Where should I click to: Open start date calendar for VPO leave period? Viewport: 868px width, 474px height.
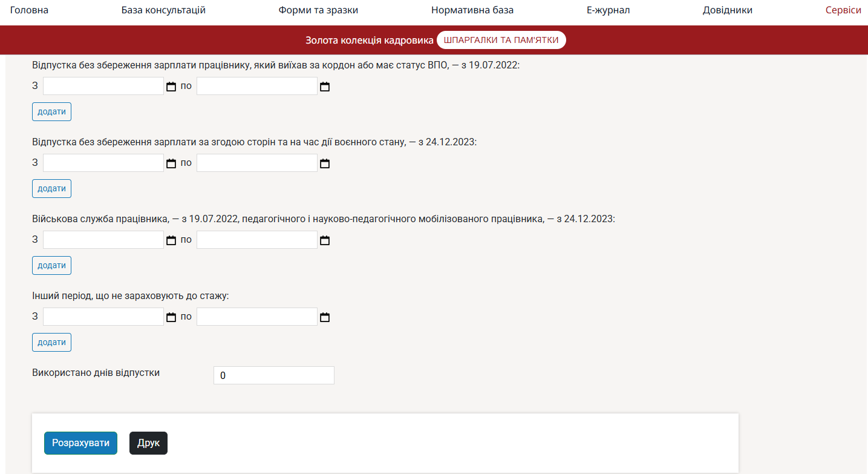pyautogui.click(x=171, y=87)
